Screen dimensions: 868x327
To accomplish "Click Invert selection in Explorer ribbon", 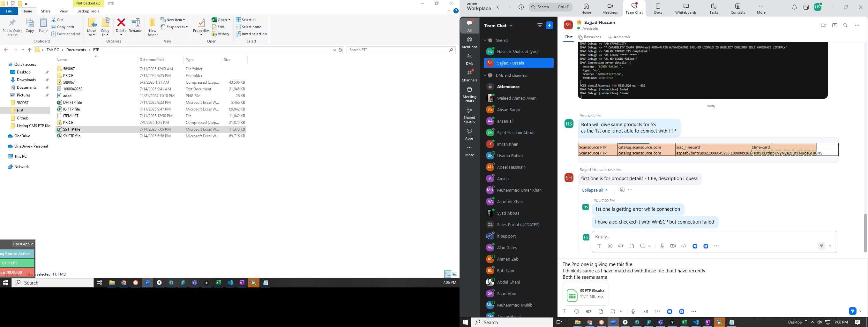I will point(251,34).
